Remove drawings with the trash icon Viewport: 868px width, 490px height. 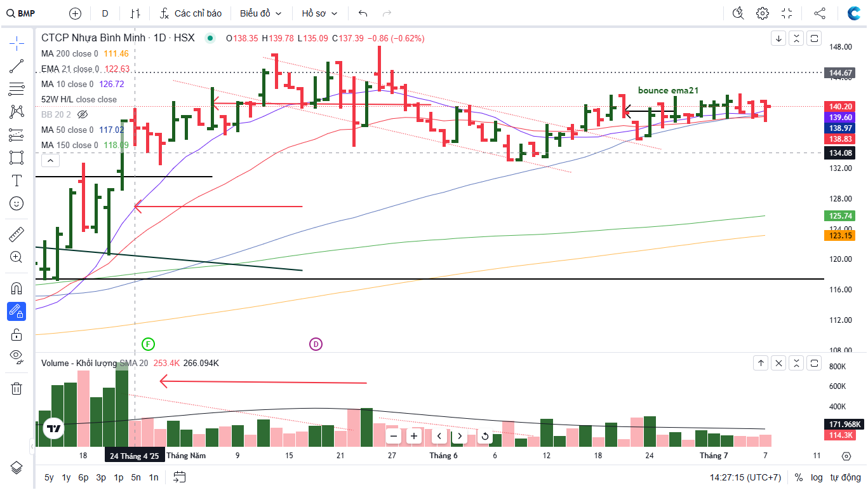click(x=17, y=388)
